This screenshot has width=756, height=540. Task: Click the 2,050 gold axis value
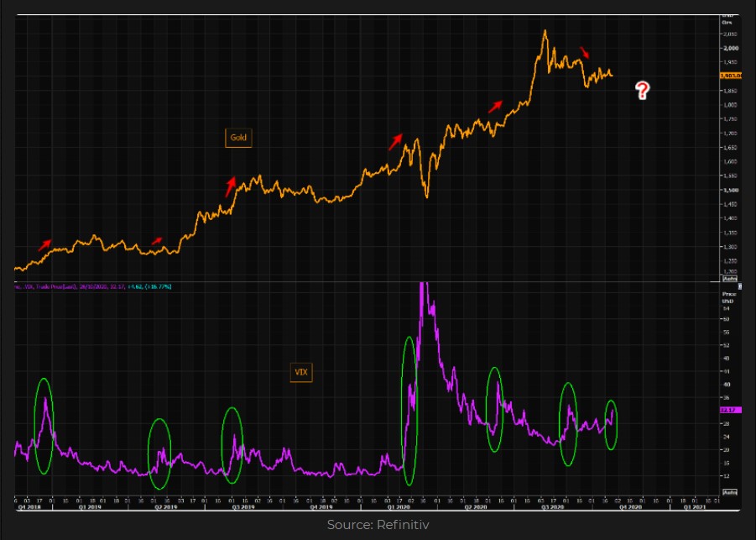pos(731,34)
